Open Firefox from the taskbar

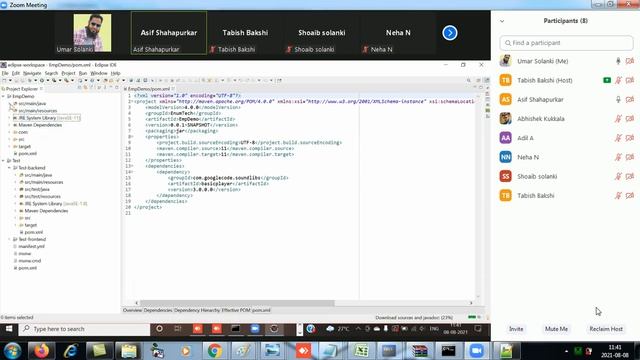[41, 351]
